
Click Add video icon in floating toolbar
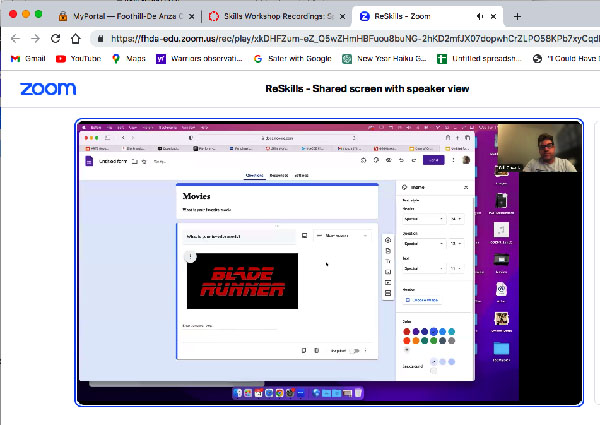[x=388, y=282]
